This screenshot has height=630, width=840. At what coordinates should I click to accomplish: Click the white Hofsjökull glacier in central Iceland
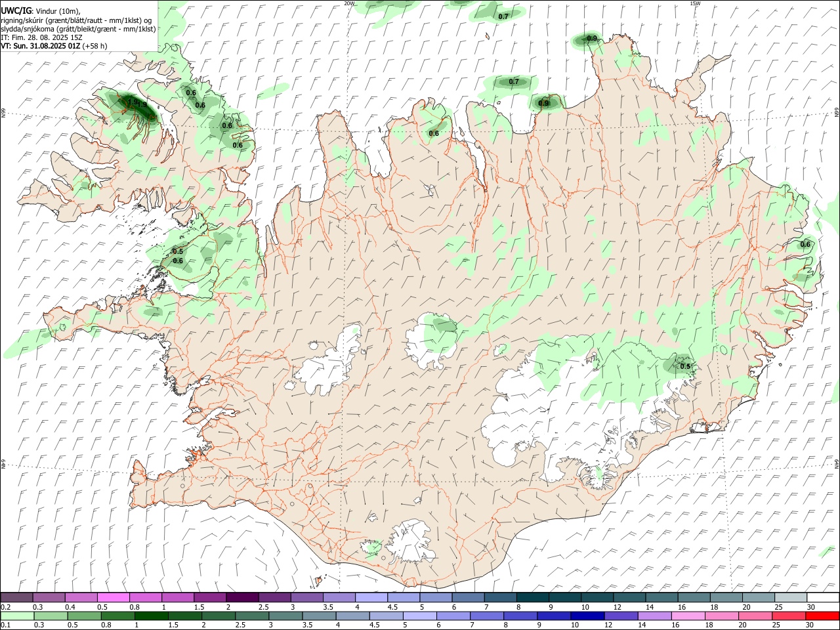click(x=430, y=341)
